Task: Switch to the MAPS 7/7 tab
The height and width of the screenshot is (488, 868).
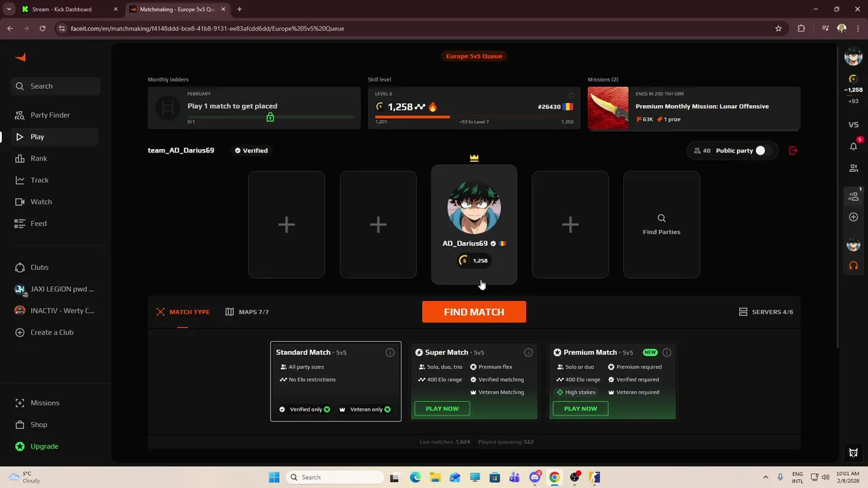Action: pyautogui.click(x=247, y=312)
